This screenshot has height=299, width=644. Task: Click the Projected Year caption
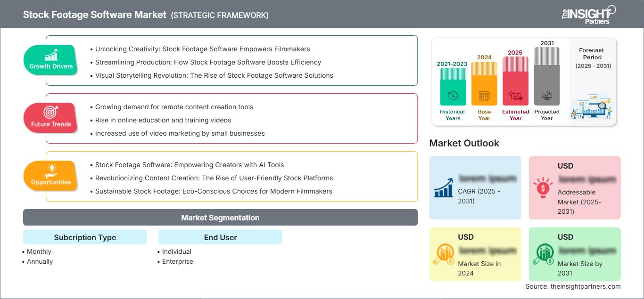pos(547,115)
